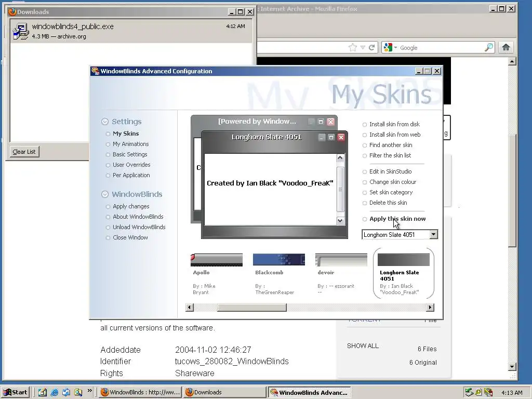The height and width of the screenshot is (399, 532).
Task: Launch Internet Explorer from quick launch
Action: (54, 392)
